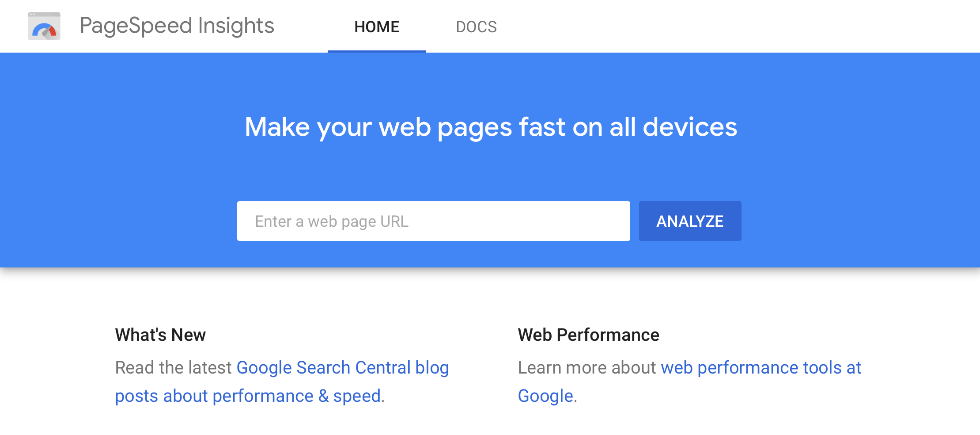Click the What's New heading
This screenshot has width=980, height=435.
(160, 335)
